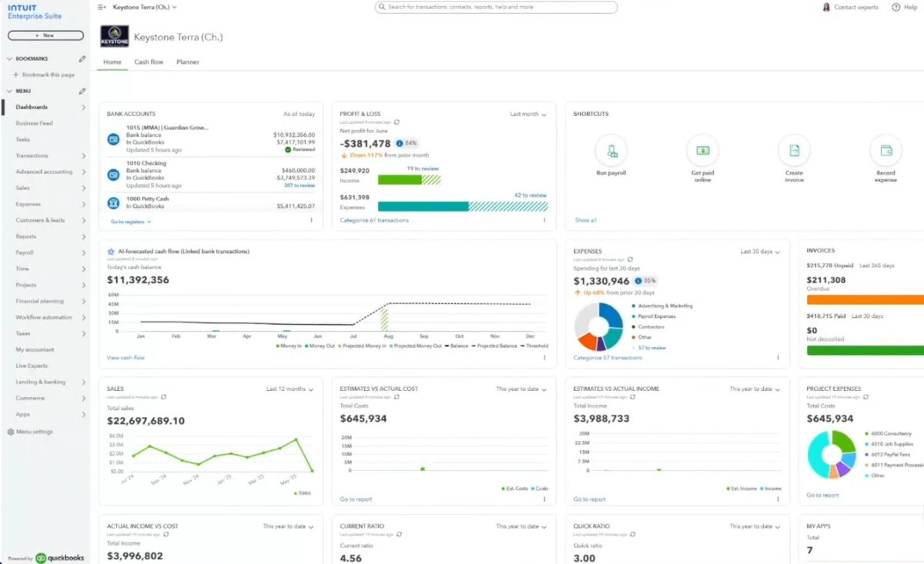The image size is (924, 564).
Task: Click the expenses donut chart
Action: click(x=598, y=326)
